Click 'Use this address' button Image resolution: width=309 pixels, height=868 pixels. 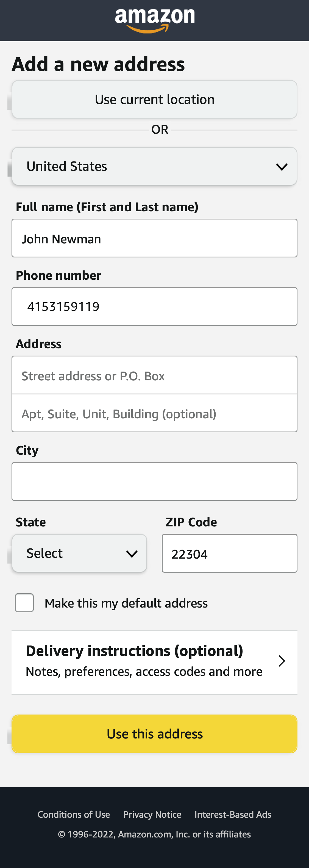pos(154,734)
